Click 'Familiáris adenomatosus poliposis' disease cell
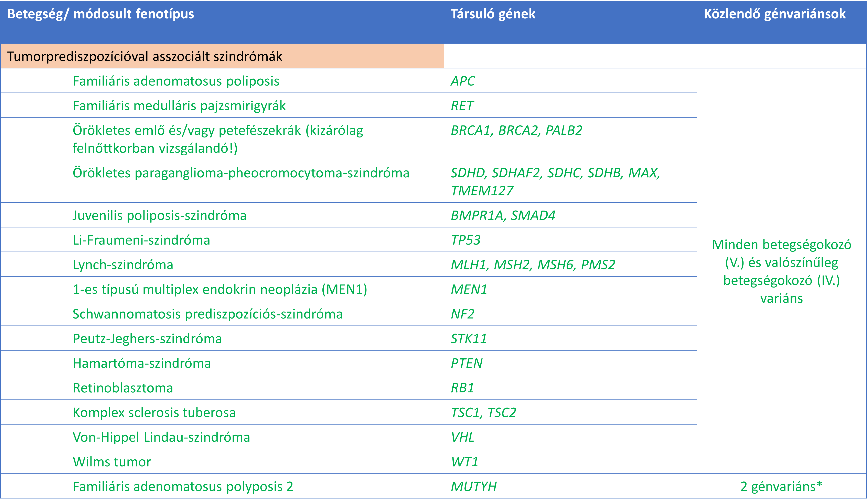Screen dimensions: 867x504 point(176,81)
